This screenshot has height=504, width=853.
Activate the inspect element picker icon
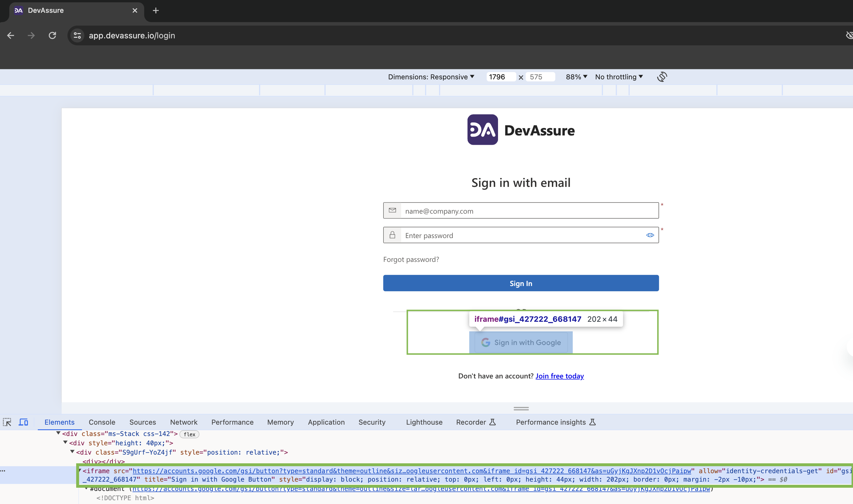coord(7,422)
